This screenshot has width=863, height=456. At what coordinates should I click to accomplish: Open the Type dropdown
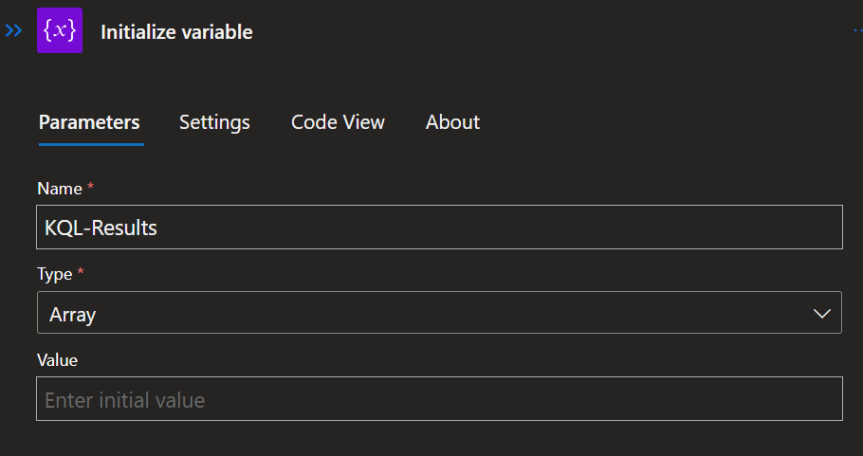coord(439,313)
